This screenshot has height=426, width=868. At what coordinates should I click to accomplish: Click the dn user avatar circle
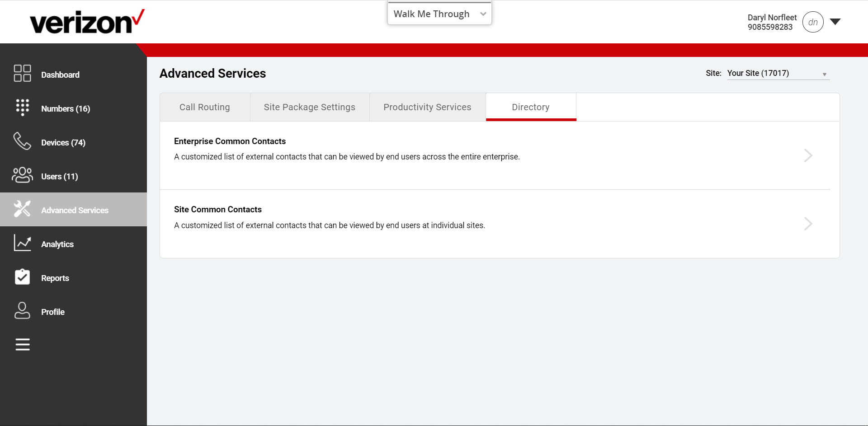813,22
